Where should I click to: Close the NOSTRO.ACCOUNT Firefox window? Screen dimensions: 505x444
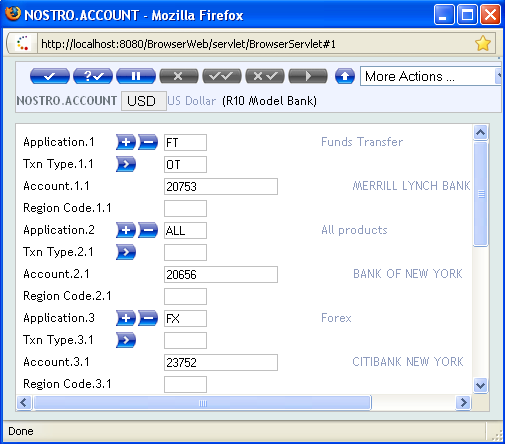tap(490, 15)
